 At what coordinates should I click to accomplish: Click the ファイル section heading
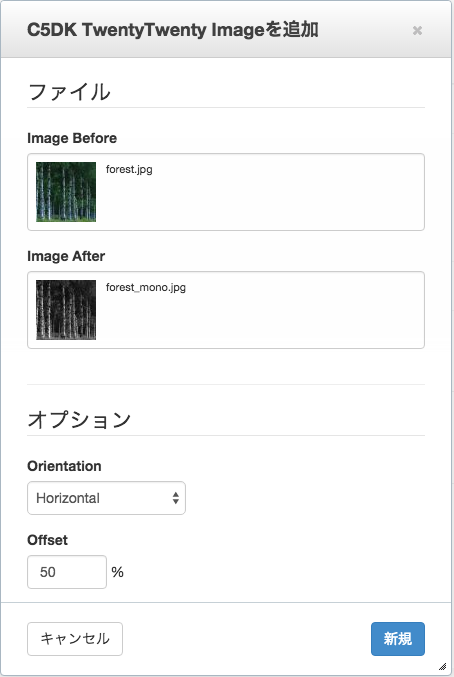pos(69,92)
